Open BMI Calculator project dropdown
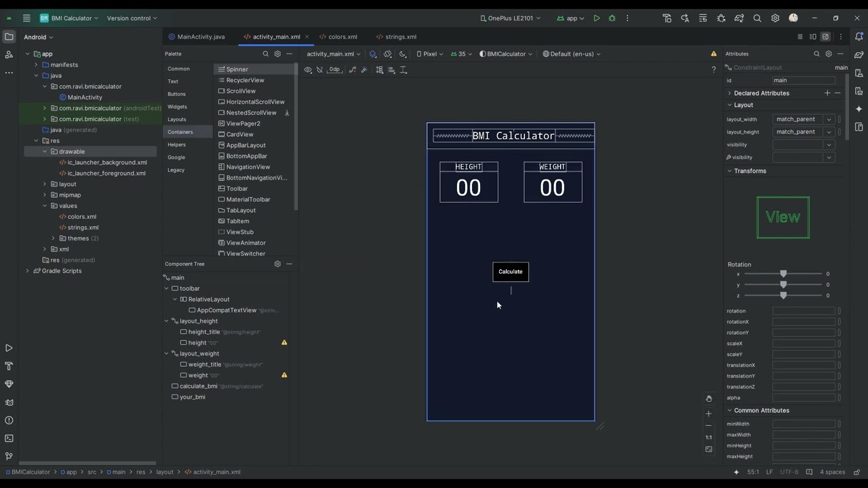 (x=68, y=18)
